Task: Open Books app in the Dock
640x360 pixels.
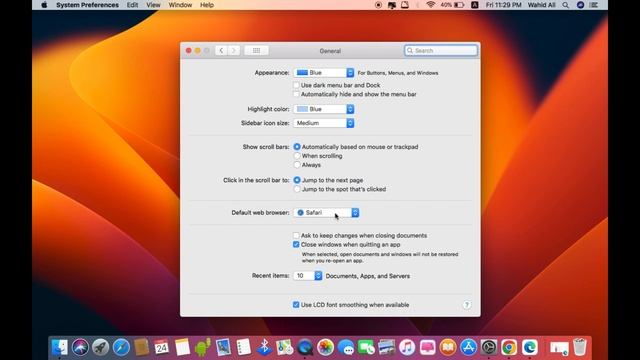Action: click(x=448, y=347)
